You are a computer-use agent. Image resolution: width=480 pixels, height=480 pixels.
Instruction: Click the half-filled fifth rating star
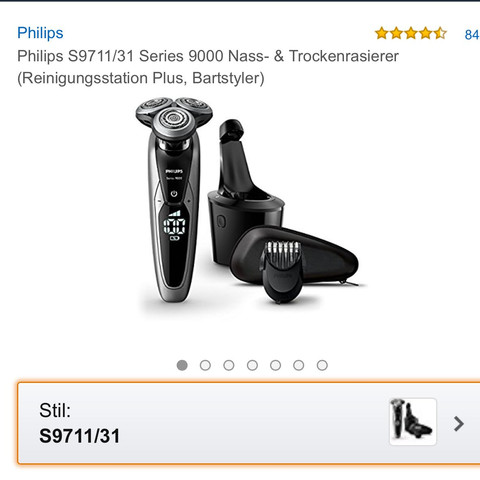(x=440, y=33)
